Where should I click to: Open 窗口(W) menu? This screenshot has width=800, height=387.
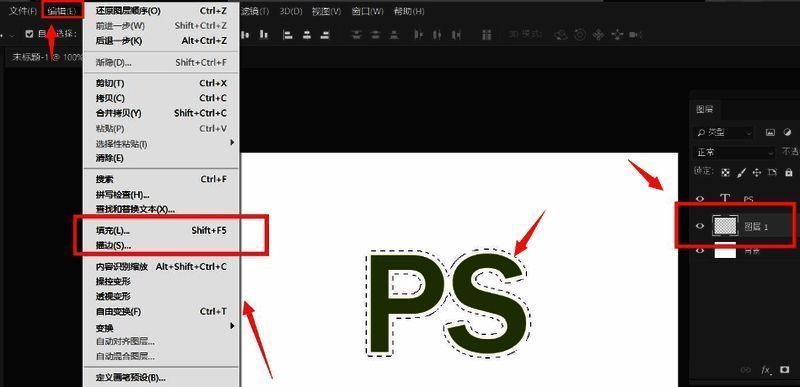coord(367,11)
